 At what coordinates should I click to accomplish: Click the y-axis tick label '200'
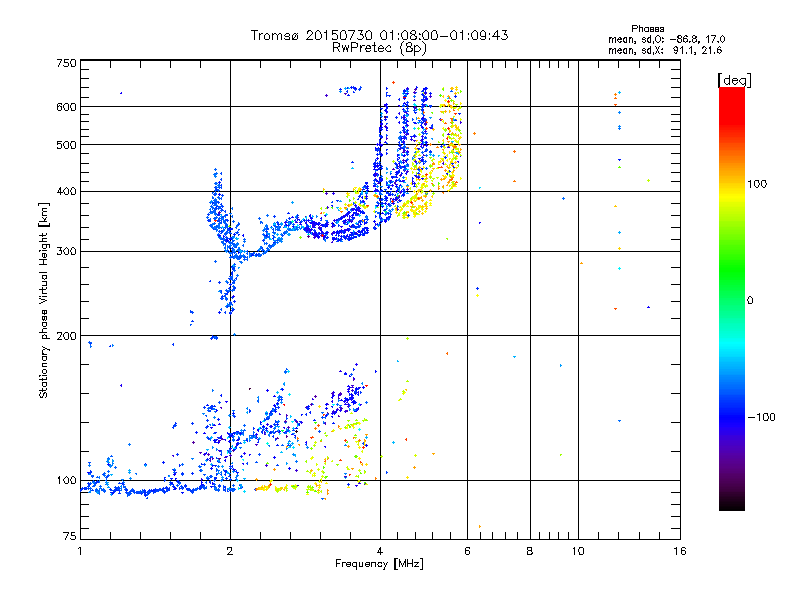pos(66,336)
